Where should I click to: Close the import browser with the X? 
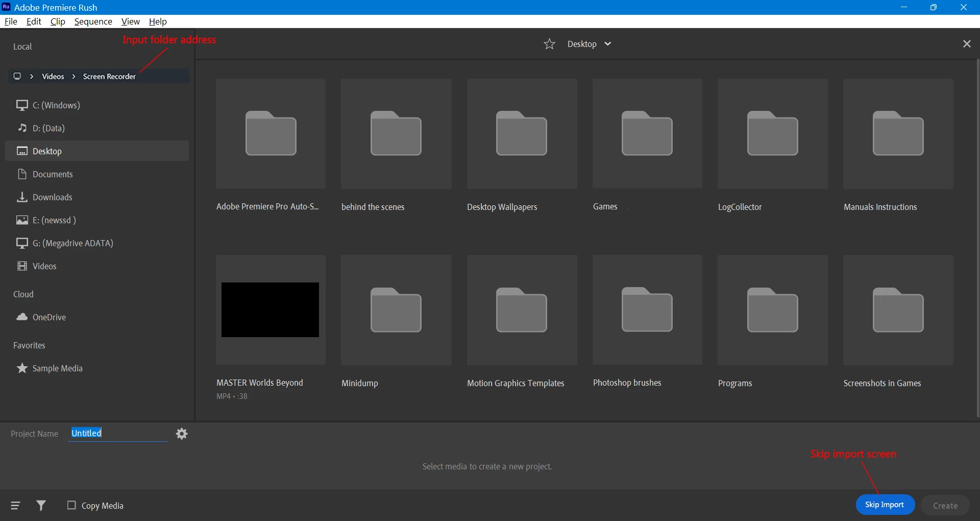pyautogui.click(x=967, y=44)
